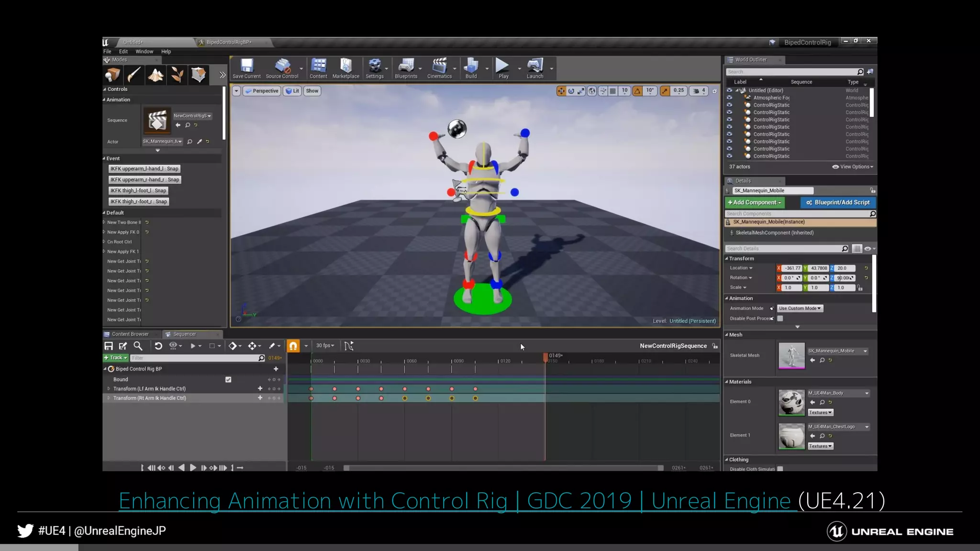
Task: Open the 30 fps dropdown
Action: 325,346
